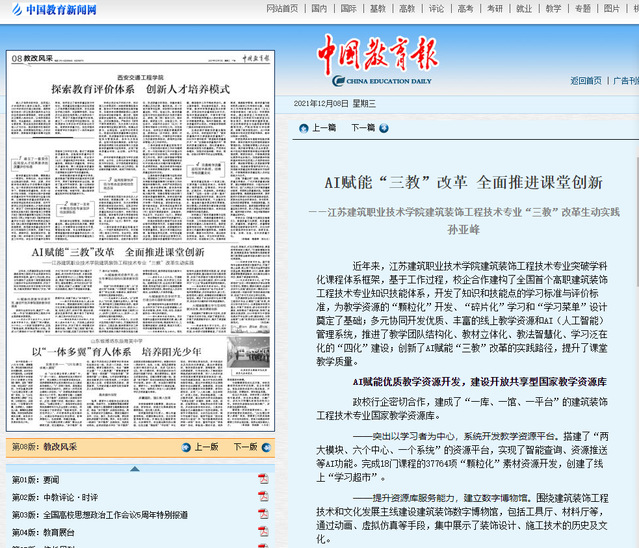Viewport: 639px width, 548px height.
Task: Download PDF for 第01版 要闻
Action: coord(263,479)
